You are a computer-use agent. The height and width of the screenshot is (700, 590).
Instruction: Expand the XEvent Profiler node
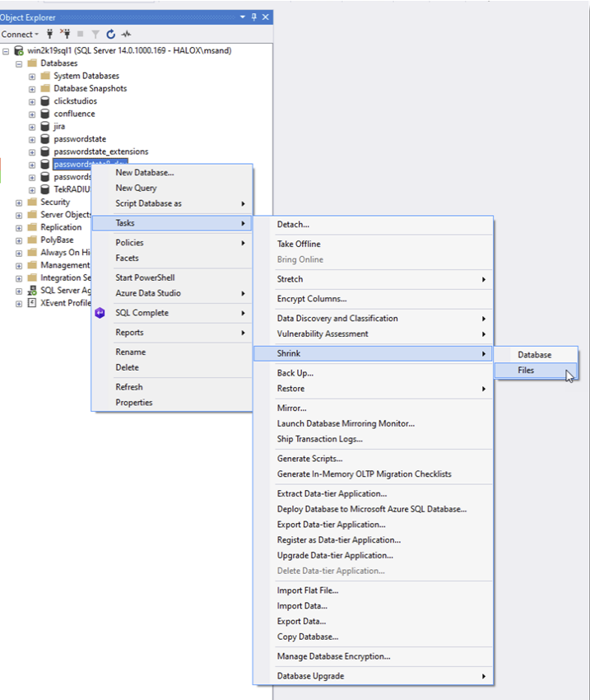point(19,304)
